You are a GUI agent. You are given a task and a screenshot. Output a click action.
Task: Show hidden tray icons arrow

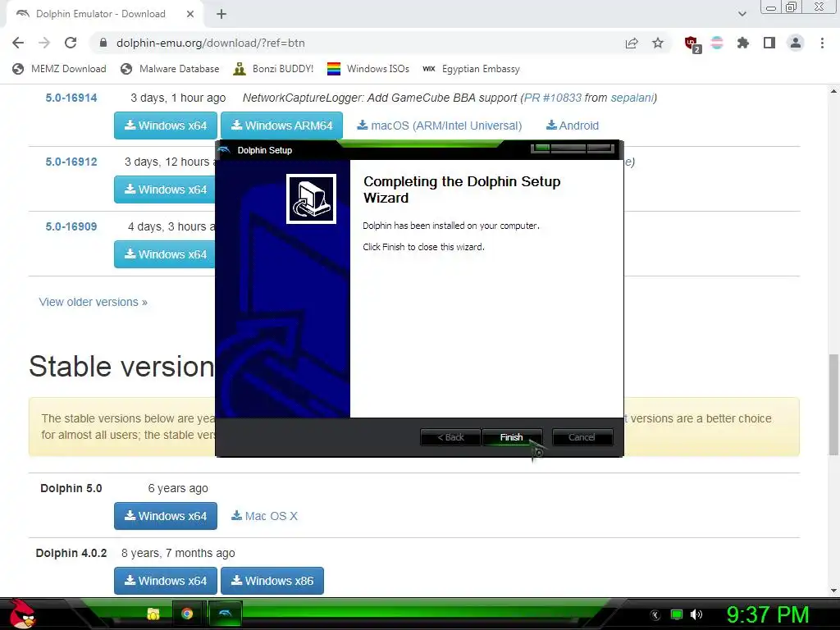pyautogui.click(x=655, y=614)
